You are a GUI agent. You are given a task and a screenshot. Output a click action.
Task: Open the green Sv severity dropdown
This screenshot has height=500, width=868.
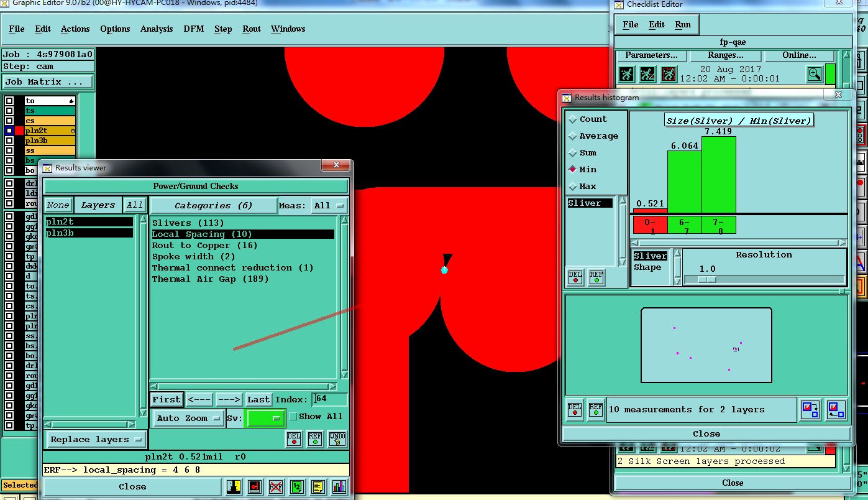coord(265,419)
